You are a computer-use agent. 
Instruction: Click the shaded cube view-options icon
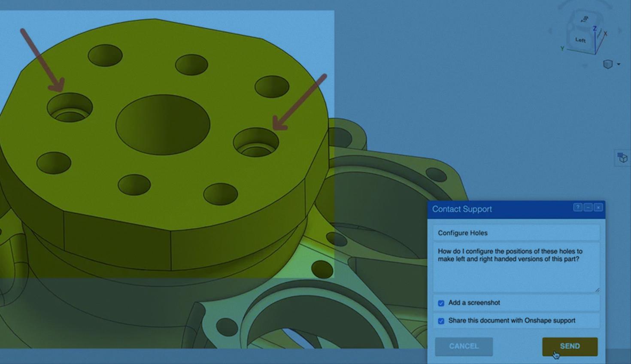pyautogui.click(x=607, y=64)
